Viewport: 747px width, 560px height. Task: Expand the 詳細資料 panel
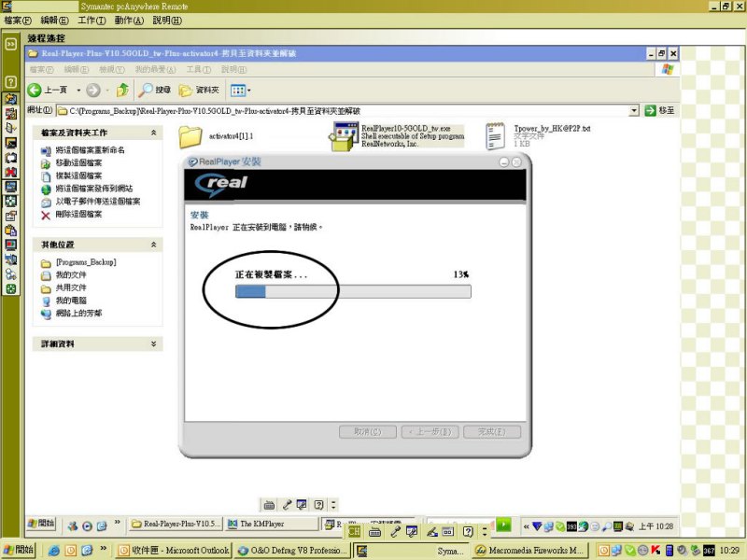(153, 343)
